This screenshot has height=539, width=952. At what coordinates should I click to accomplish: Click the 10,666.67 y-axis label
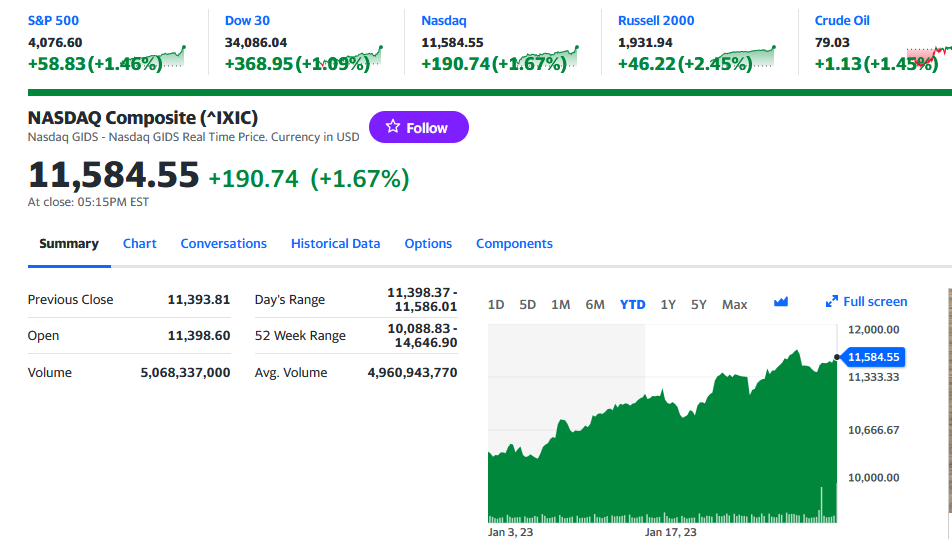pos(874,430)
